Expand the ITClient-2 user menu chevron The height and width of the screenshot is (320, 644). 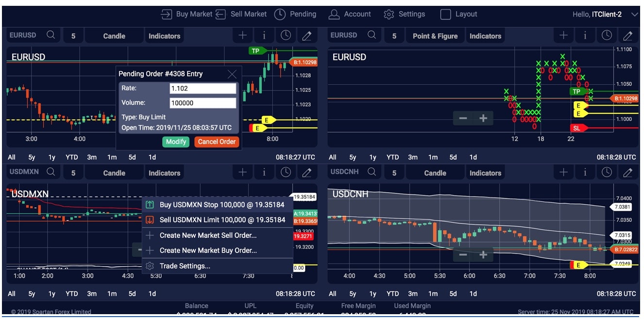tap(635, 15)
